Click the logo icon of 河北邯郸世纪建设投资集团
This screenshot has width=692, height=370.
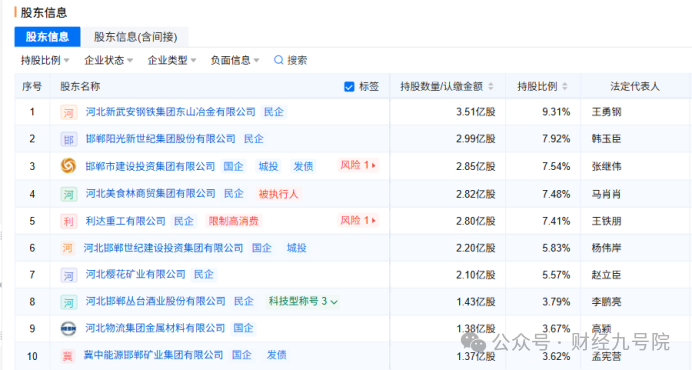click(68, 248)
